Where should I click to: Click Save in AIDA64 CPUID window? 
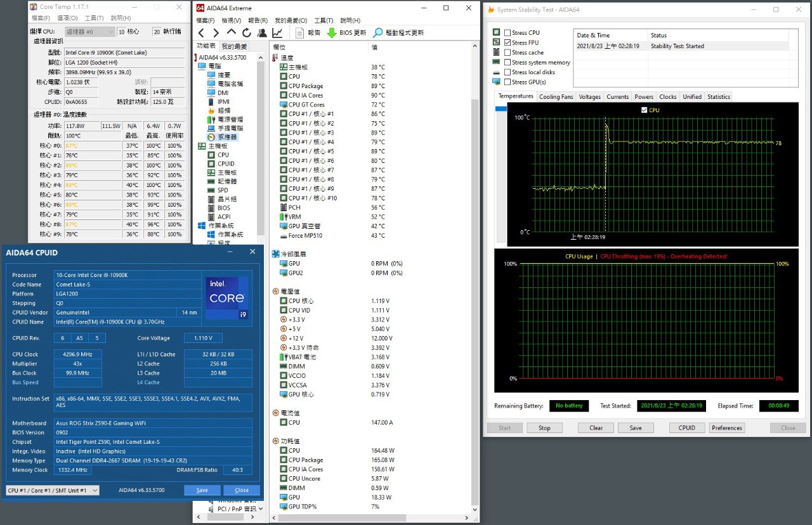click(x=202, y=490)
